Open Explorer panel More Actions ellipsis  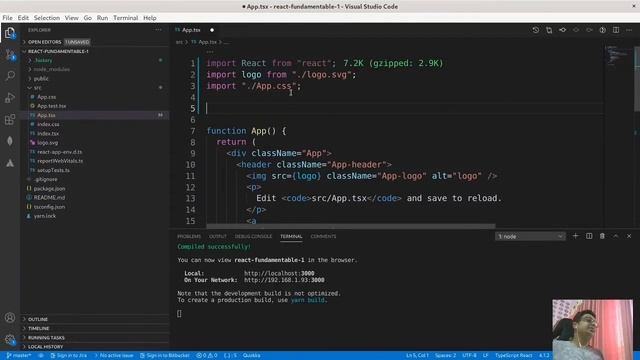158,30
